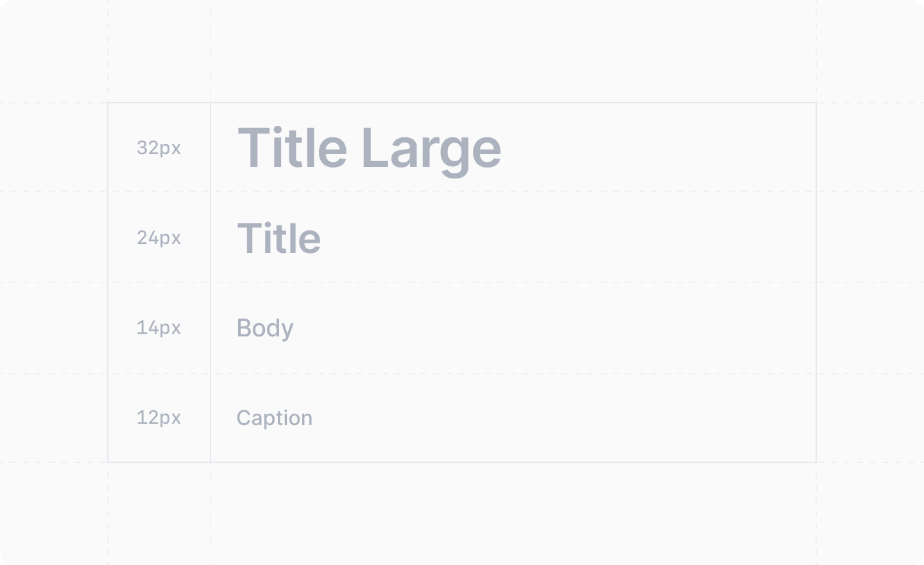Click the letter B of Body
This screenshot has width=924, height=565.
[243, 328]
